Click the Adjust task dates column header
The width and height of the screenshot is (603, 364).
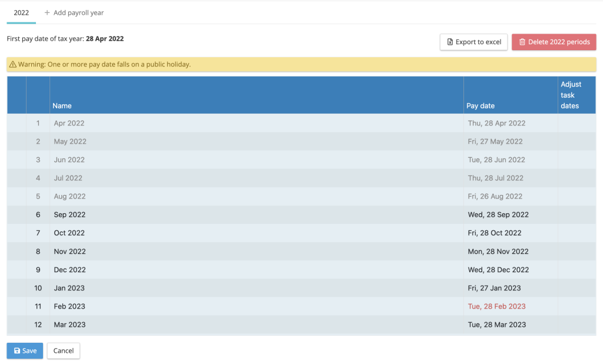point(571,95)
